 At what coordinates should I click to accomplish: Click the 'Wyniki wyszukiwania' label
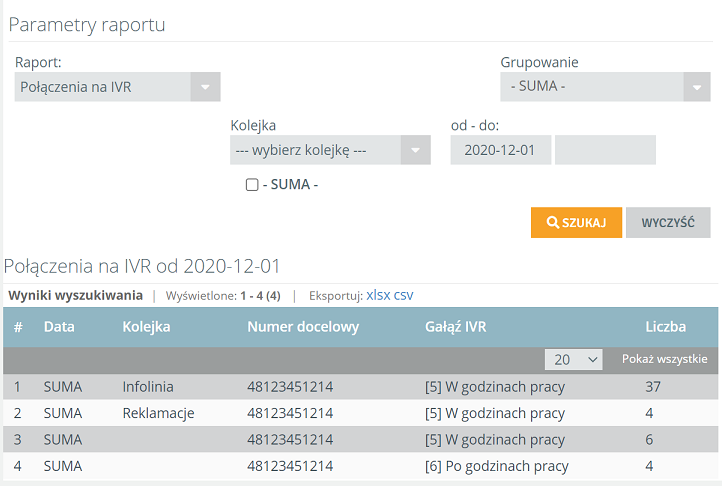(76, 295)
